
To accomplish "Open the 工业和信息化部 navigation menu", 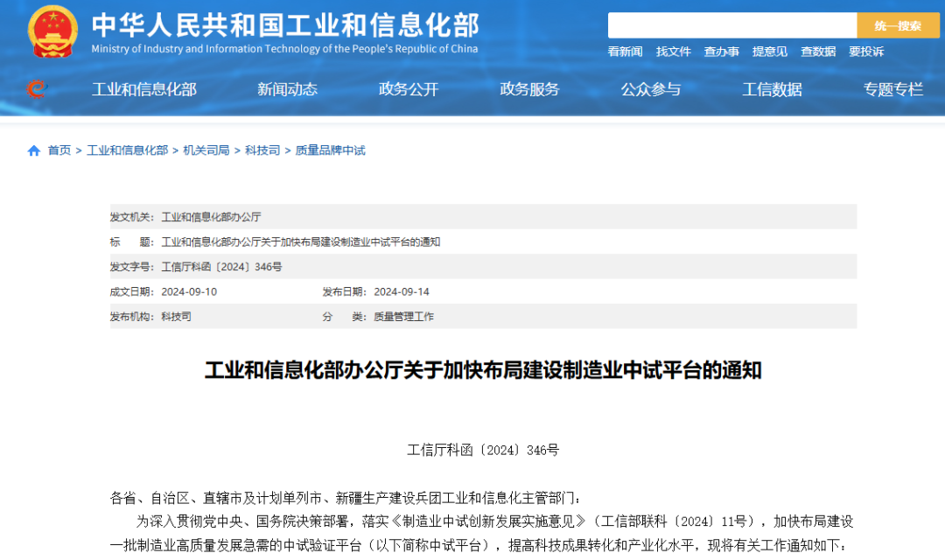I will point(144,89).
